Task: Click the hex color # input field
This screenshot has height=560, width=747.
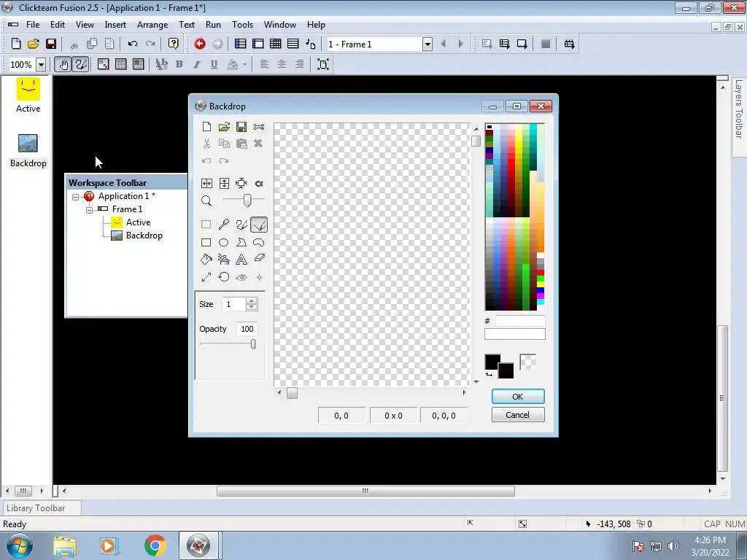Action: pos(519,321)
